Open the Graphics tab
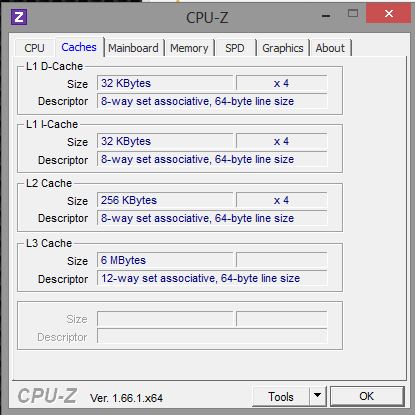 point(283,48)
